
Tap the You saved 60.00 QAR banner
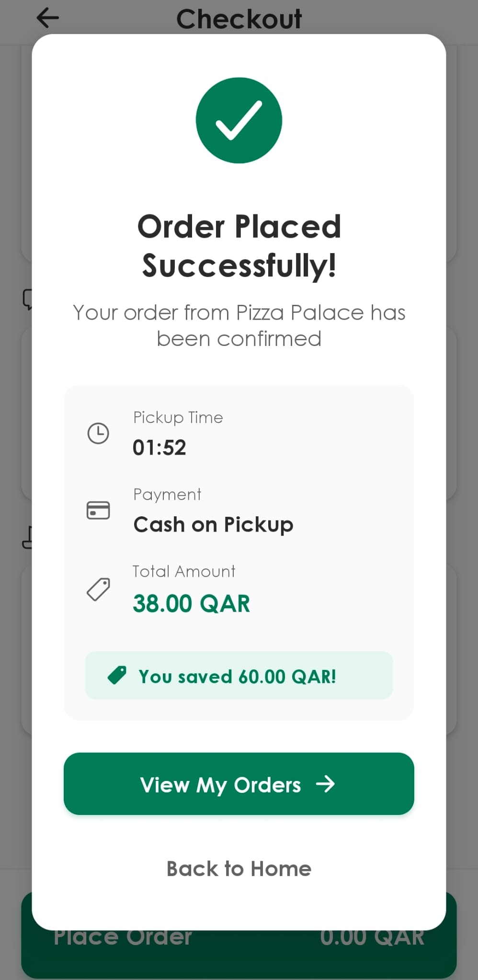pyautogui.click(x=239, y=676)
